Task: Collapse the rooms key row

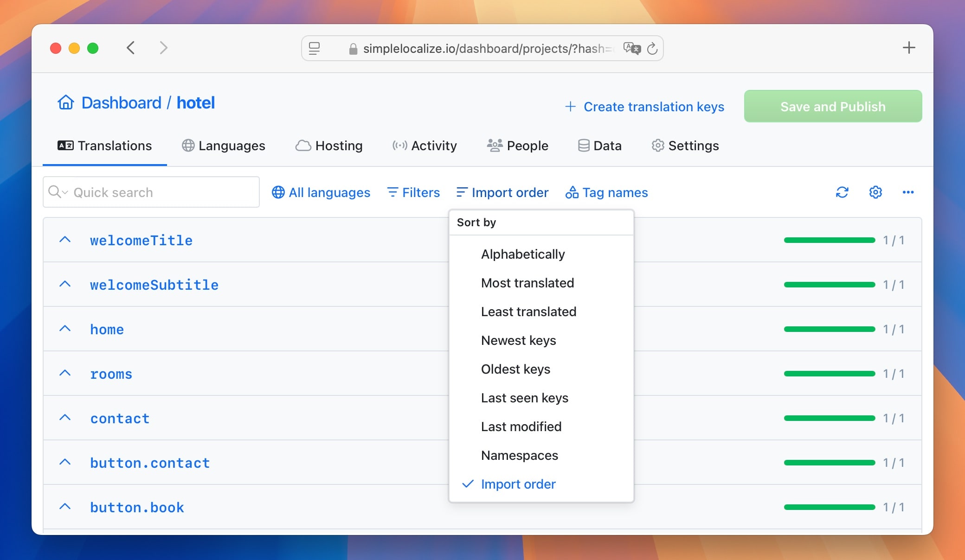Action: [x=65, y=373]
